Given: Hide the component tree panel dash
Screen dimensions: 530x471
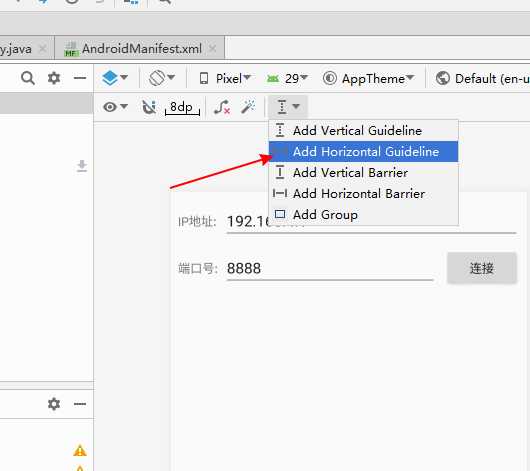Looking at the screenshot, I should click(x=80, y=404).
